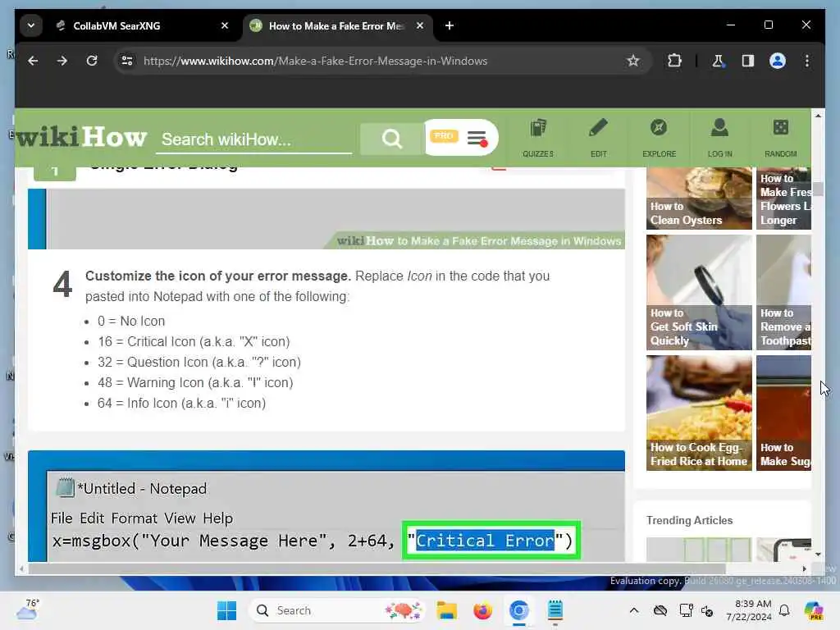Click the scroll-up arrow of page scrollbar
This screenshot has height=630, width=840.
pyautogui.click(x=818, y=115)
